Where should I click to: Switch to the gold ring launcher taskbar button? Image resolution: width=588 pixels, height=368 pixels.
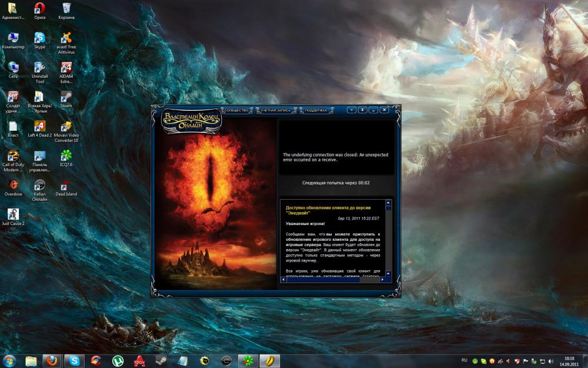[269, 361]
